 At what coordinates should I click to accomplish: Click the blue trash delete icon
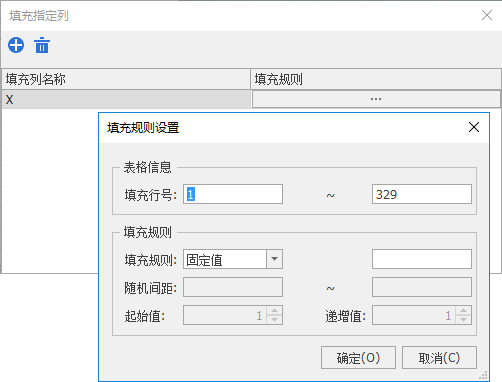coord(42,45)
